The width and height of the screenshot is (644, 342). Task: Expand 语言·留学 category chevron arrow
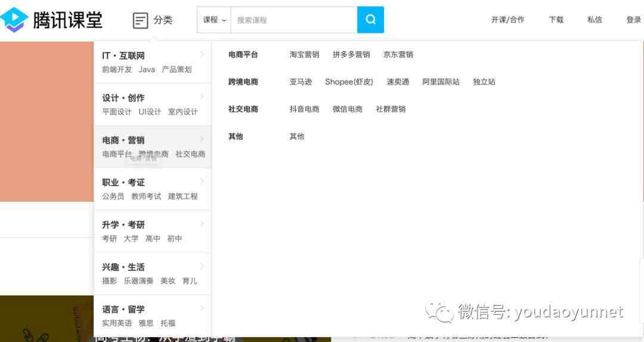(x=202, y=309)
